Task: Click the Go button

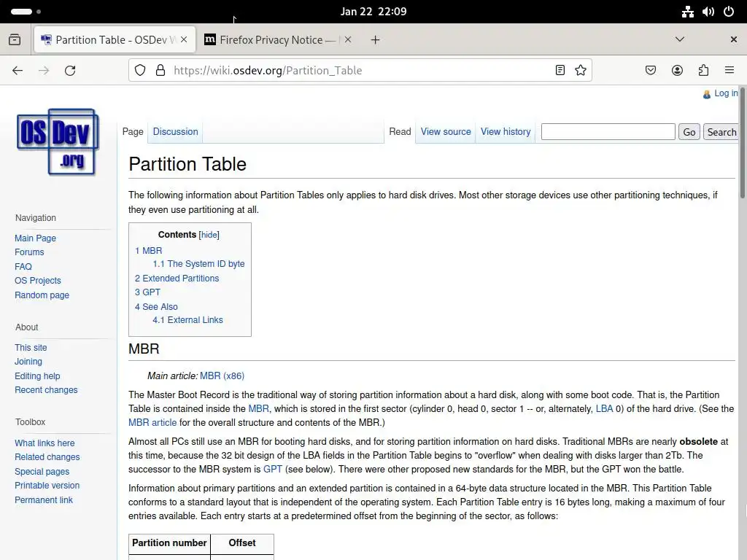Action: [689, 132]
